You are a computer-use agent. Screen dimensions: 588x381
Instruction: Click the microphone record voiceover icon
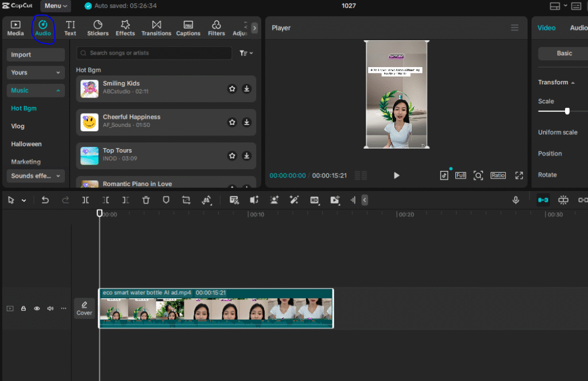pyautogui.click(x=516, y=200)
